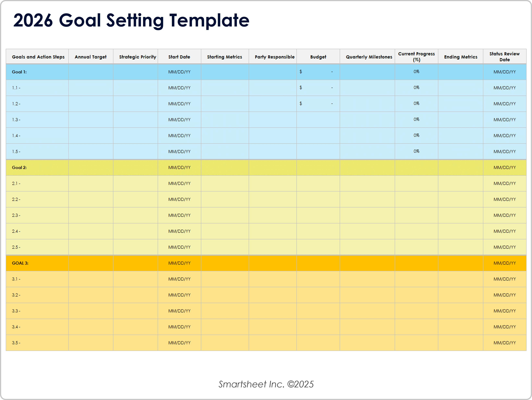Select the "Annual Target" column header
Viewport: 532px width, 400px height.
(x=90, y=57)
